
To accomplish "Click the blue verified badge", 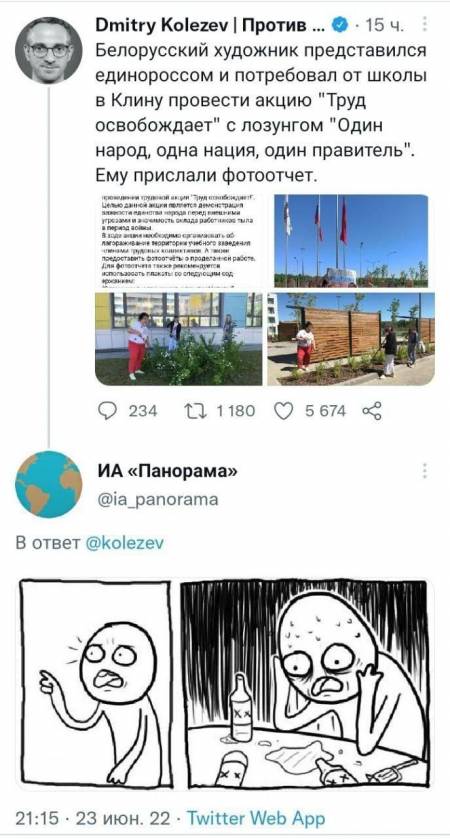I will pyautogui.click(x=339, y=25).
